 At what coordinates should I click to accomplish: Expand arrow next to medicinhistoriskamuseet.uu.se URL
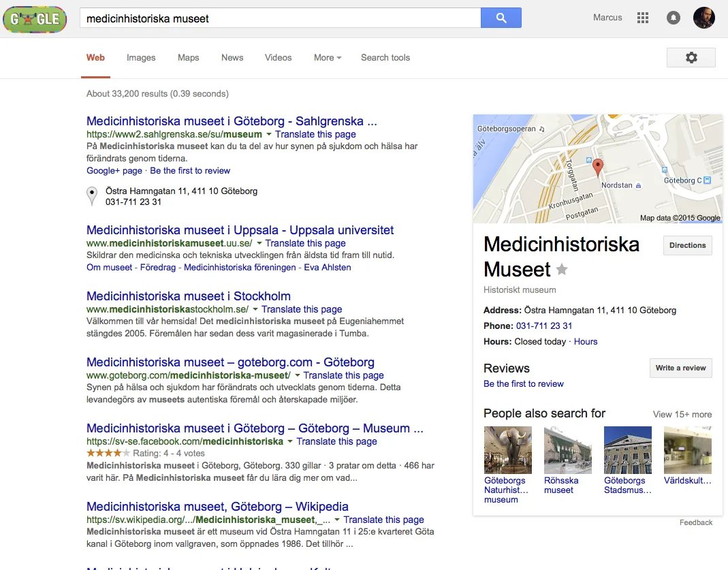tap(259, 243)
